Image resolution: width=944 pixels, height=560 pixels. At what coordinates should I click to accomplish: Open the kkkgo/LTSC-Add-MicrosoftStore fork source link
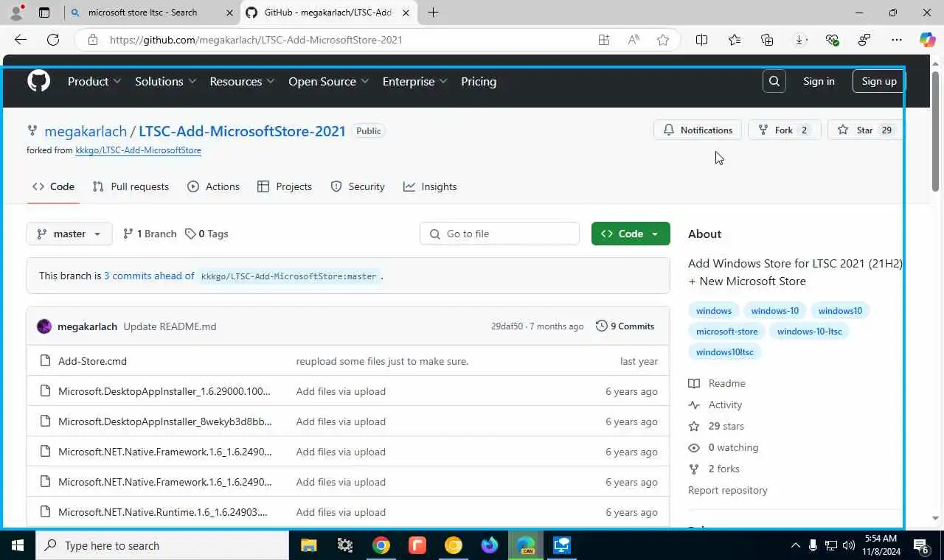tap(138, 150)
